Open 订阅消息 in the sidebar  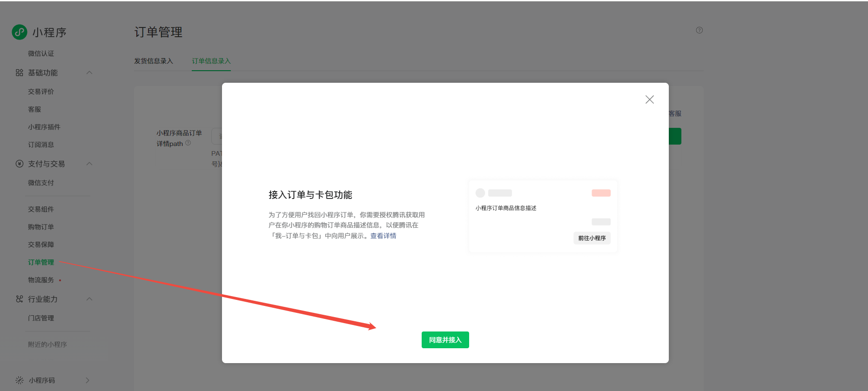click(x=41, y=145)
